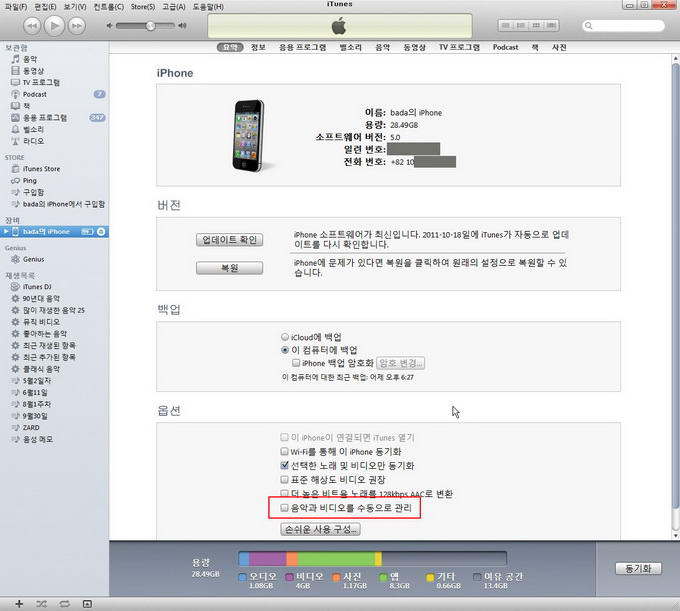The image size is (680, 611).
Task: Click the volume mute speaker icon
Action: [x=109, y=26]
